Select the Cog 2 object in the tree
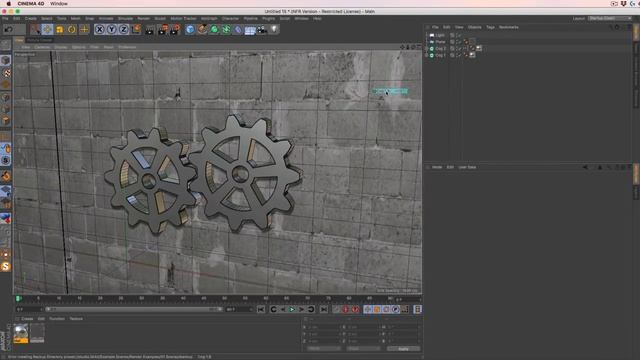Screen dimensions: 640x360 tap(440, 49)
